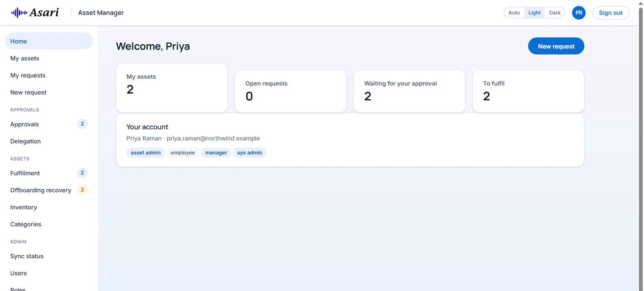Open Delegation settings
The image size is (644, 291).
49,141
